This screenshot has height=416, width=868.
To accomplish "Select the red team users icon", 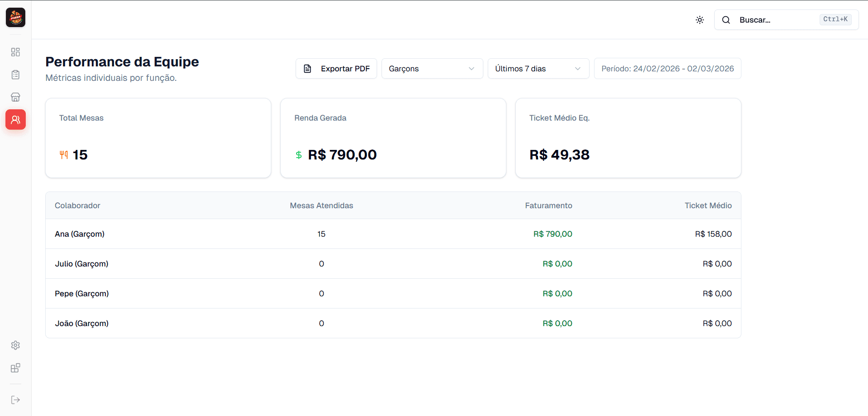I will click(15, 120).
